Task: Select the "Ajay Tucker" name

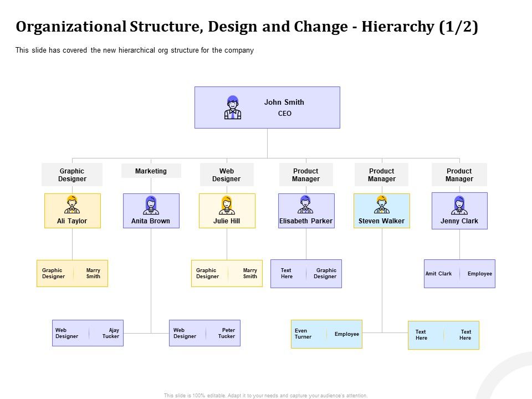Action: pyautogui.click(x=111, y=333)
